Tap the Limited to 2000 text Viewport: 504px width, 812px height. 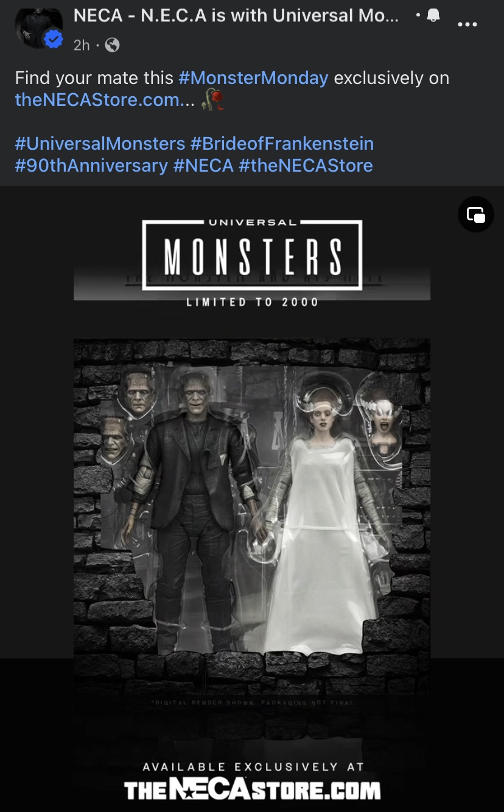pos(252,302)
